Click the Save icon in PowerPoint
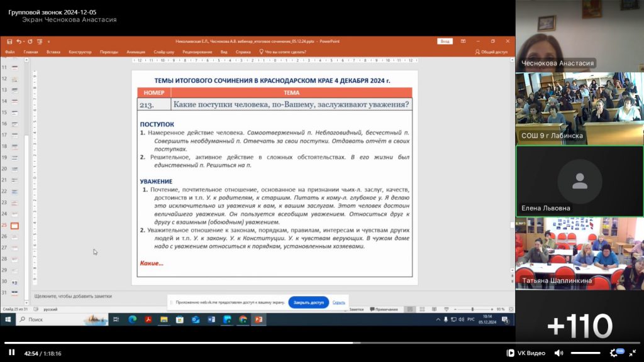The image size is (644, 362). coord(9,41)
